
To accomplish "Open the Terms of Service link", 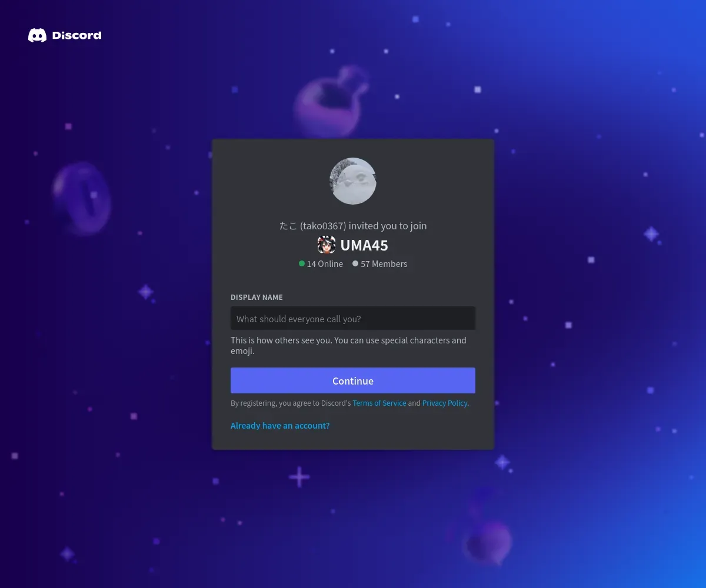I will click(379, 403).
